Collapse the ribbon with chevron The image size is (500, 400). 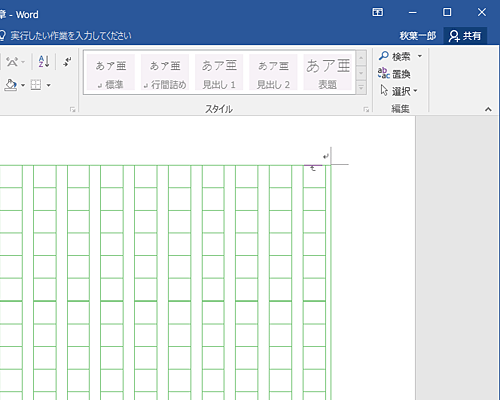click(x=488, y=109)
